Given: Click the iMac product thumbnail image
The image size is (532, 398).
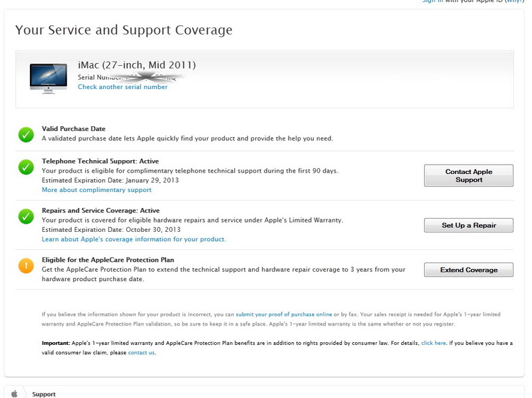Looking at the screenshot, I should tap(48, 78).
